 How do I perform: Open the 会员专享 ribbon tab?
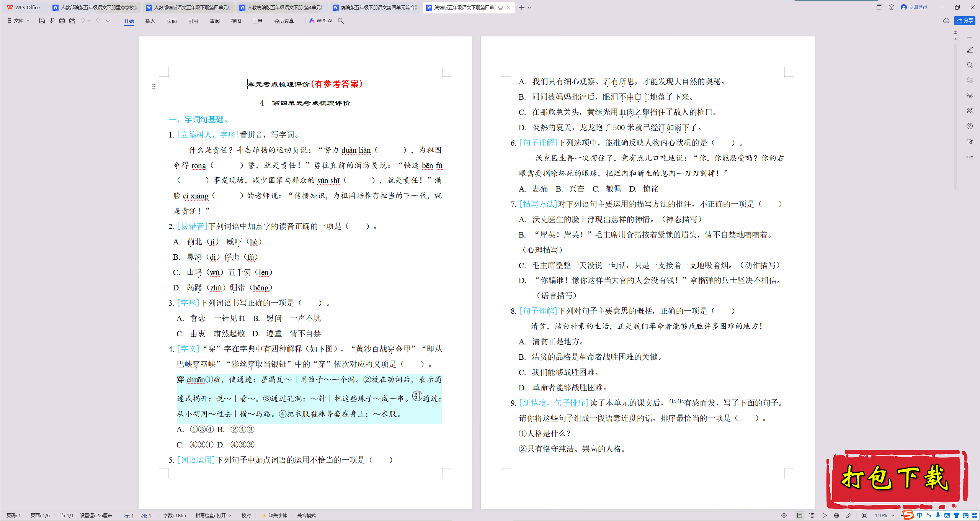coord(284,21)
